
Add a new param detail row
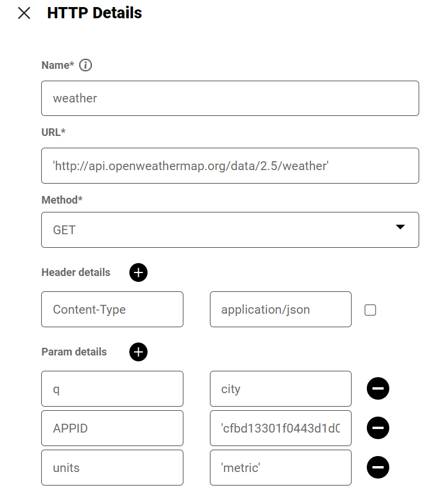tap(138, 352)
